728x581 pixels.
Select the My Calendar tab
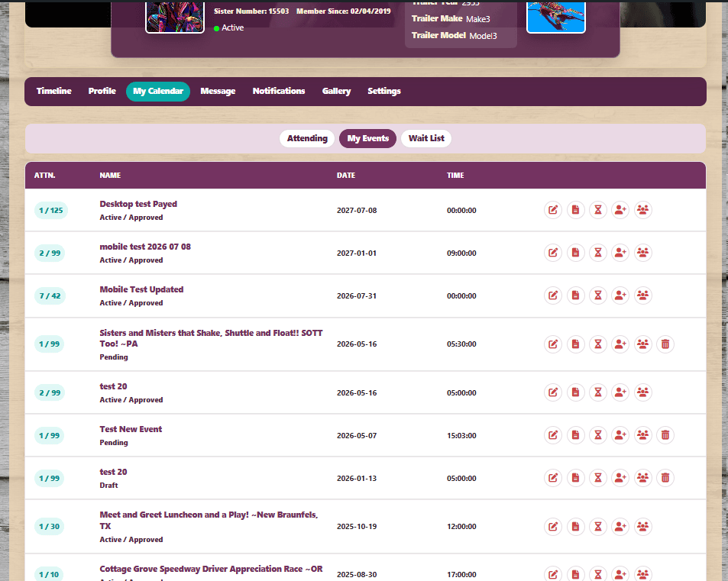tap(158, 91)
